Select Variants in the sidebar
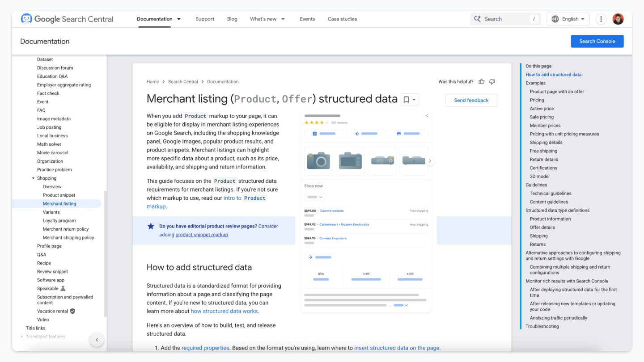The image size is (644, 362). click(51, 212)
